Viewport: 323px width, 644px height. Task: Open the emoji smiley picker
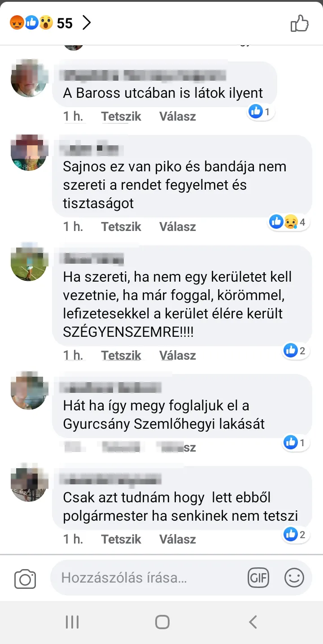pyautogui.click(x=294, y=578)
